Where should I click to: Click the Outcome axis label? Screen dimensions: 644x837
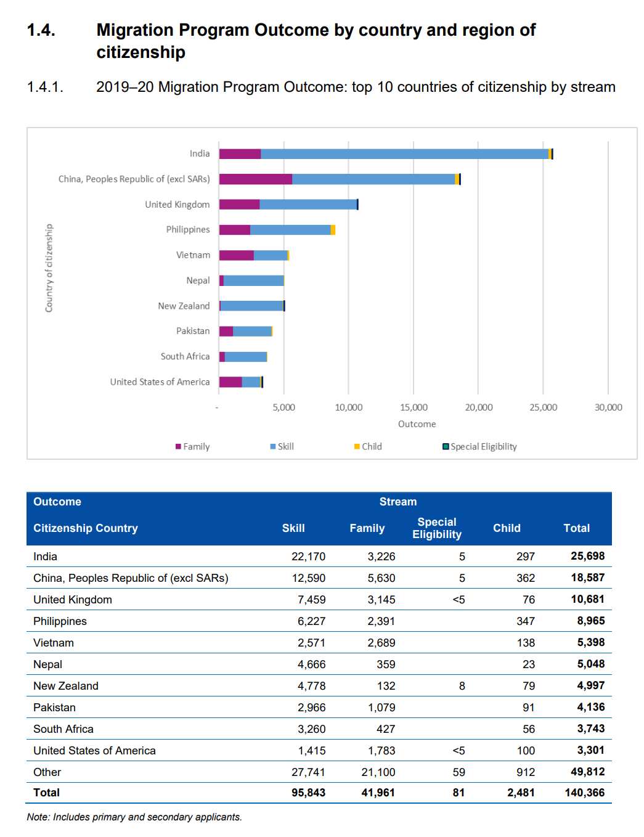[x=417, y=424]
